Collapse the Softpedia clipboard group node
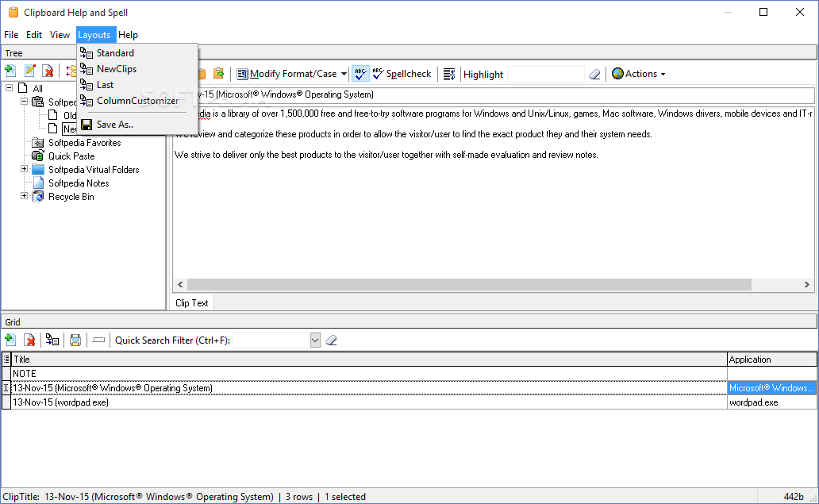 (24, 102)
